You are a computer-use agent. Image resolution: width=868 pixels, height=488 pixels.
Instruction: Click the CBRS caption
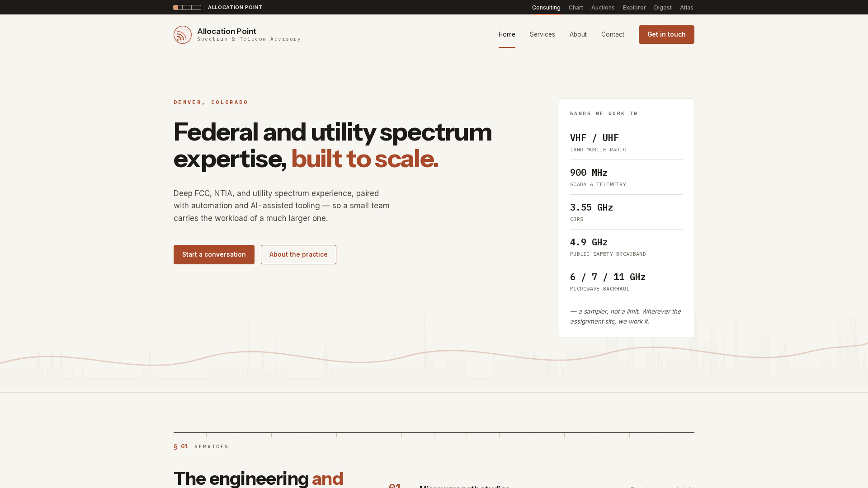[x=577, y=219]
